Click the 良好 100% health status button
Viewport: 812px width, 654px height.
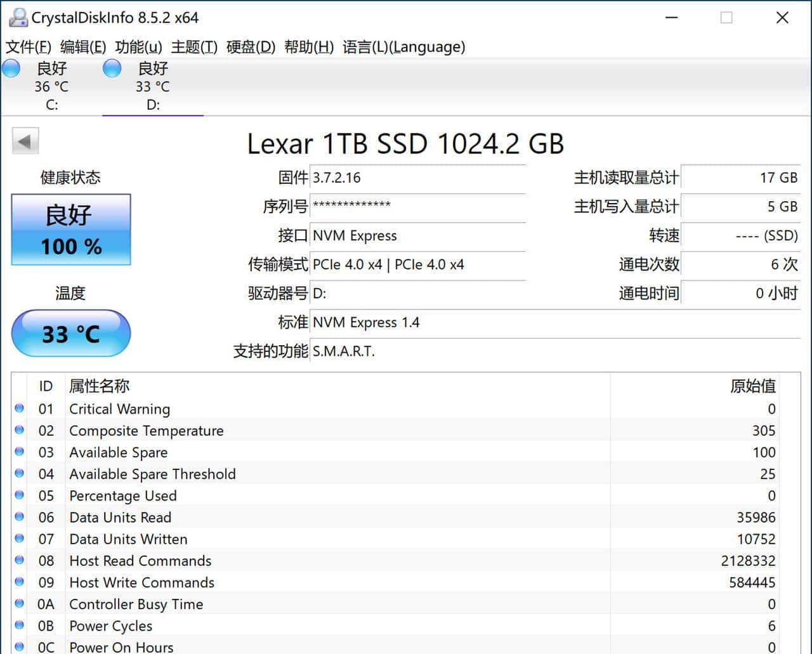(x=71, y=230)
